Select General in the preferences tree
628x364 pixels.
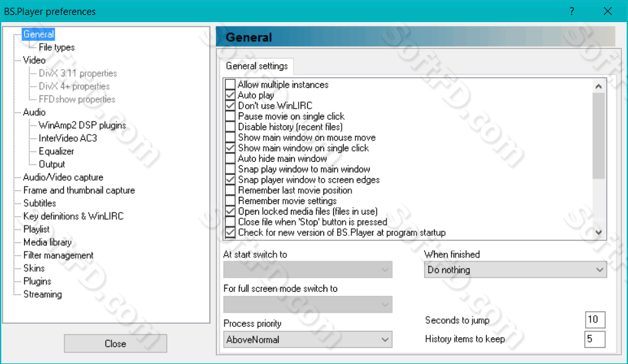(x=38, y=34)
